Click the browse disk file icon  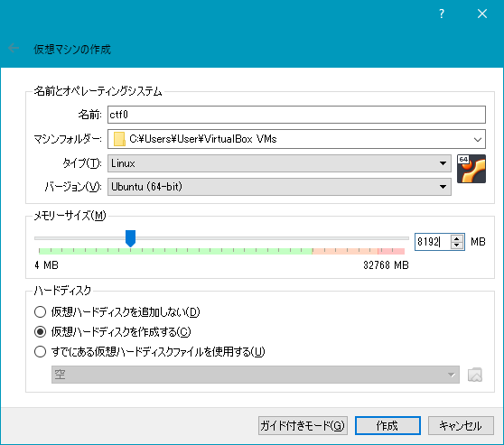pyautogui.click(x=475, y=375)
